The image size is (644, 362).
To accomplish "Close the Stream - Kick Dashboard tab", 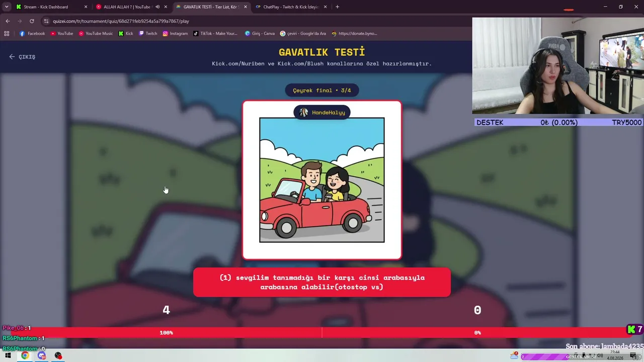I will (86, 7).
